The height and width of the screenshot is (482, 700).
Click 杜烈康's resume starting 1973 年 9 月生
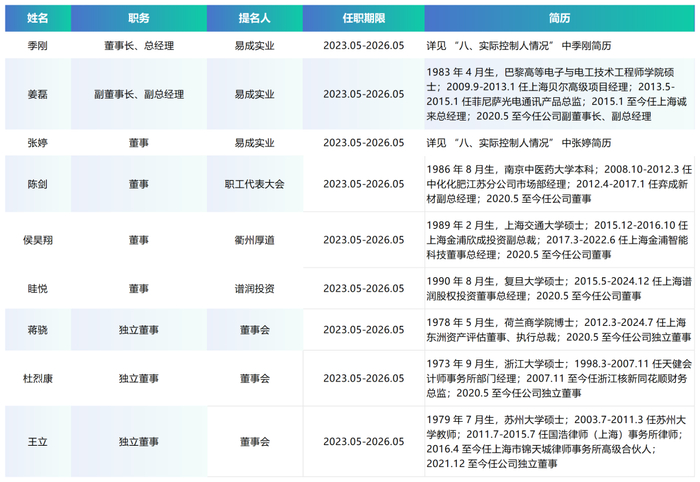pyautogui.click(x=559, y=378)
